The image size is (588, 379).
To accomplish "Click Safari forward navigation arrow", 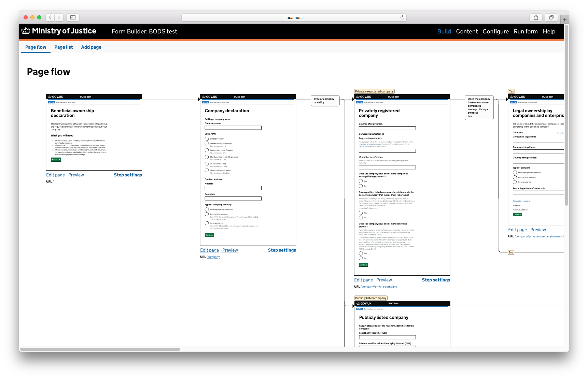I will pyautogui.click(x=59, y=17).
